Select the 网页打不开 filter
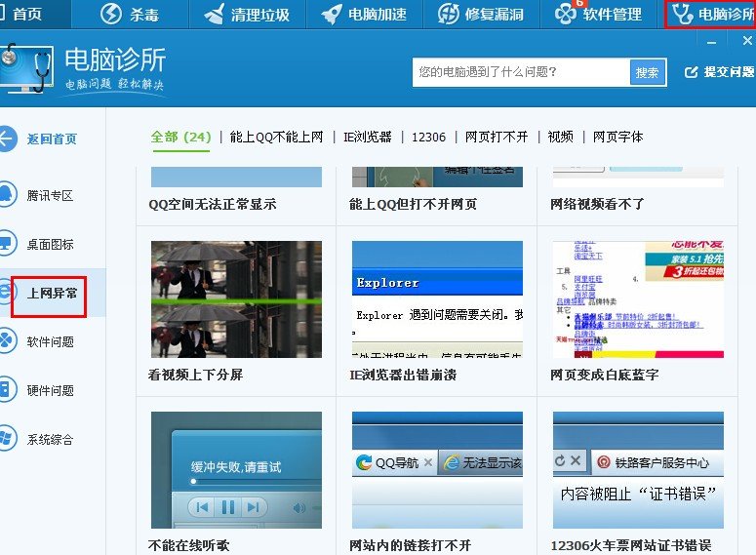Screen dimensions: 756x555 (497, 137)
